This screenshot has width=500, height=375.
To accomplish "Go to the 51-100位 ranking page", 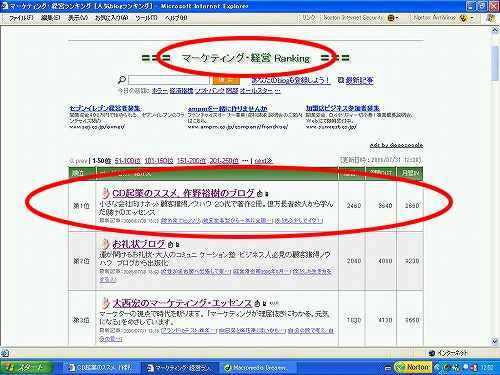I will coord(127,161).
